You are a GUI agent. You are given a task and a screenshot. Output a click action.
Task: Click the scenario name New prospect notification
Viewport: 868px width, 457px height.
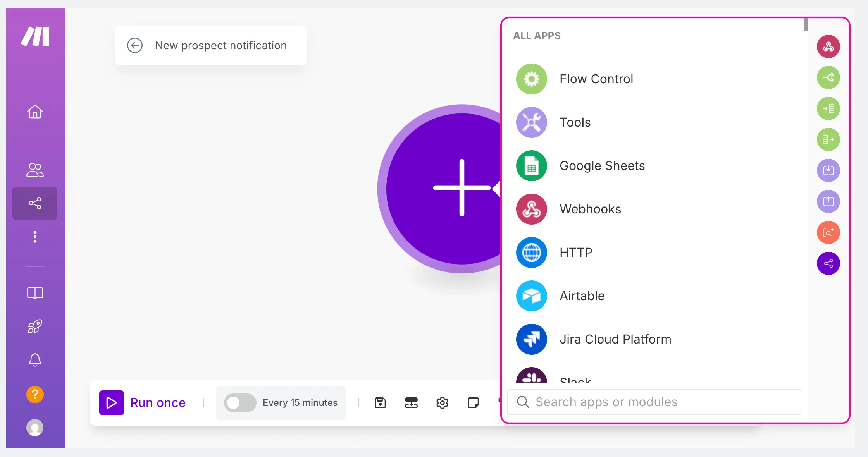coord(221,45)
